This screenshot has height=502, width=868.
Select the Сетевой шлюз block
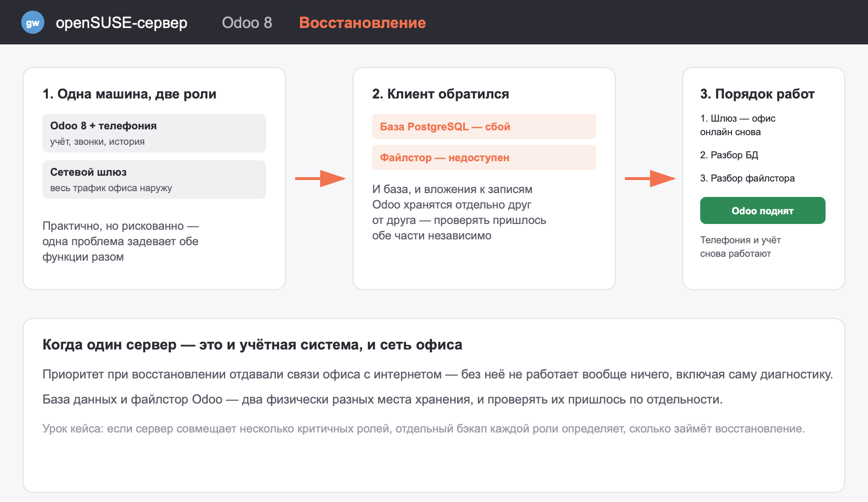pos(154,180)
